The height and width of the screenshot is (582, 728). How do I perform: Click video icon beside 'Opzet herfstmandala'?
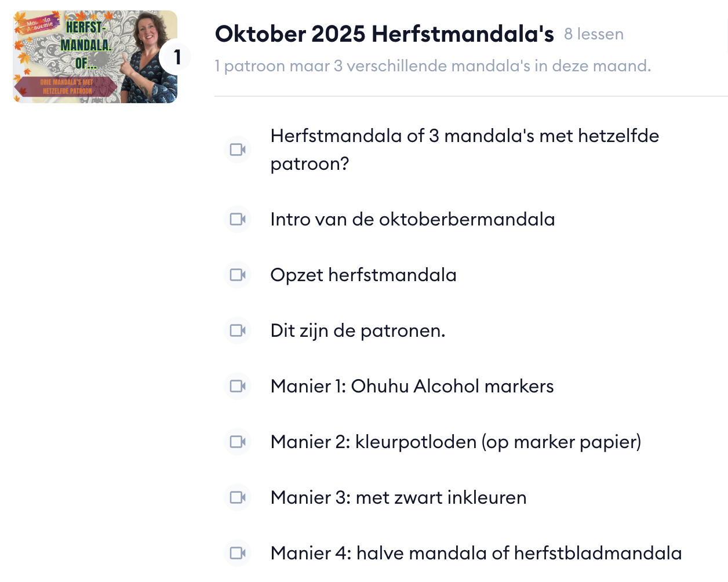click(238, 275)
